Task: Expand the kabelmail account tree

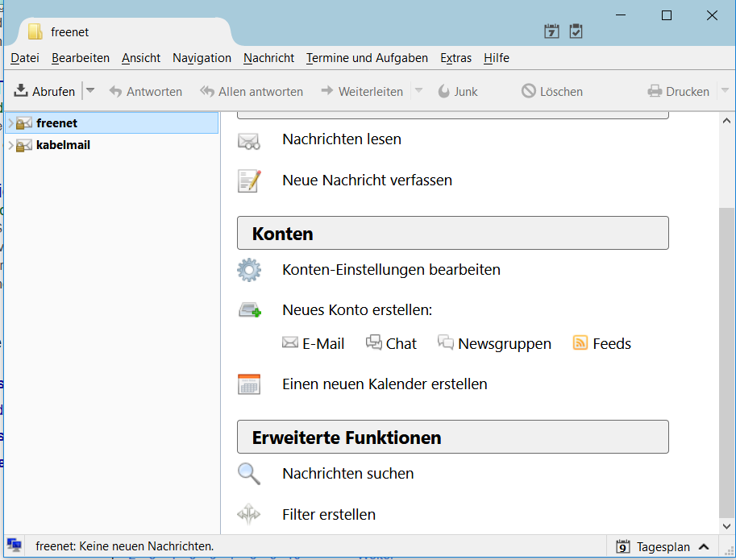Action: pos(10,146)
